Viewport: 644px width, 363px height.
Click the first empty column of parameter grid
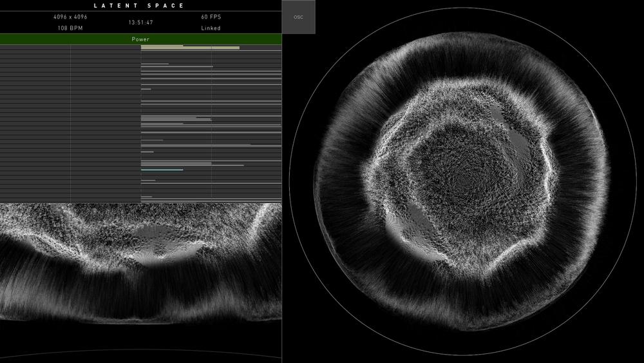point(35,123)
